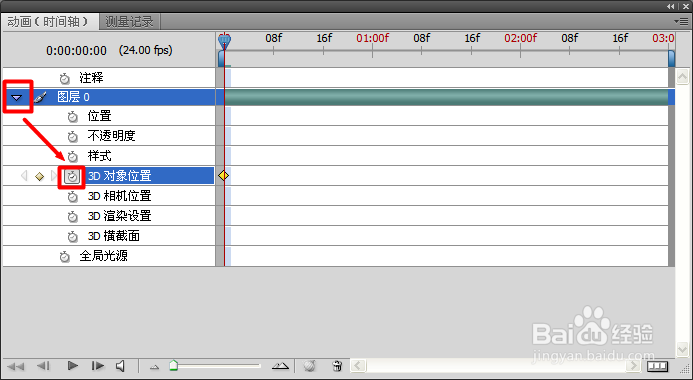Image resolution: width=693 pixels, height=380 pixels.
Task: Play the animation
Action: click(72, 366)
